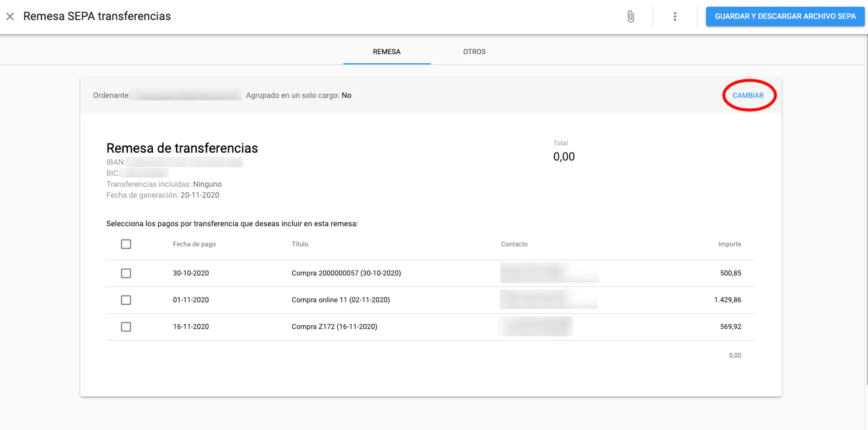
Task: Click the Fecha de pago column header
Action: click(x=194, y=244)
